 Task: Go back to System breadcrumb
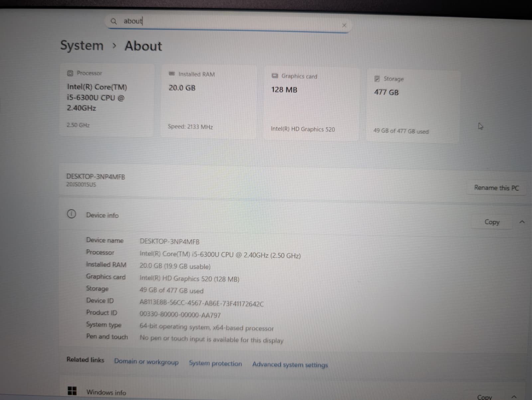coord(82,46)
